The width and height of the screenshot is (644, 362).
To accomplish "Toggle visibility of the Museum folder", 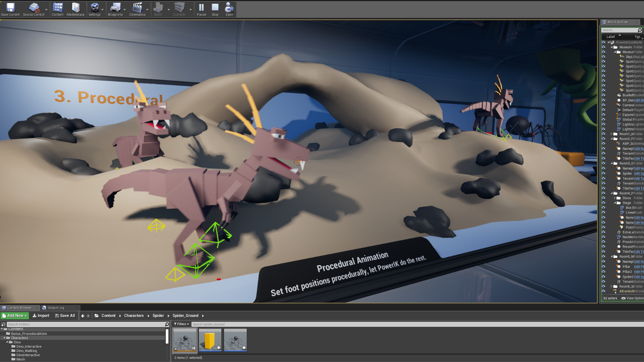I will (x=603, y=47).
